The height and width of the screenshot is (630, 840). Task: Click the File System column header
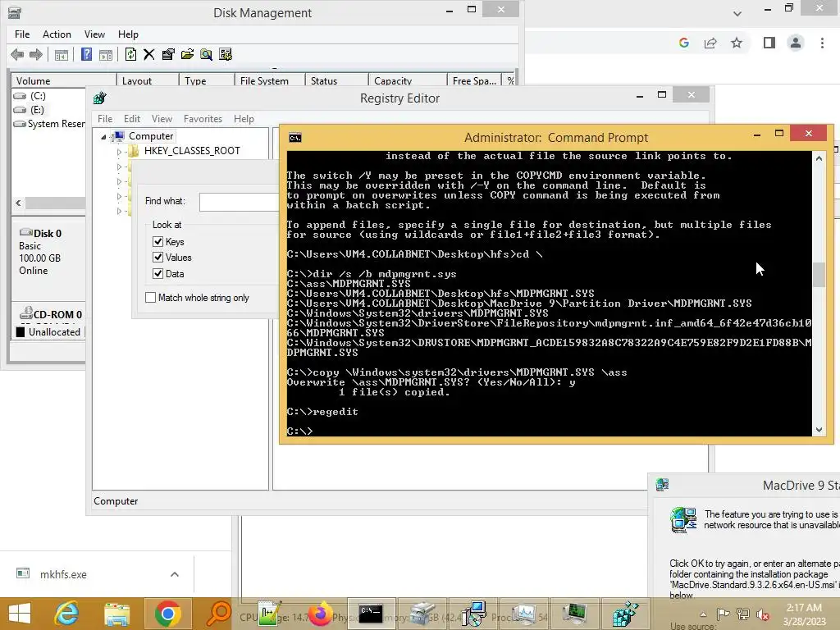[270, 81]
